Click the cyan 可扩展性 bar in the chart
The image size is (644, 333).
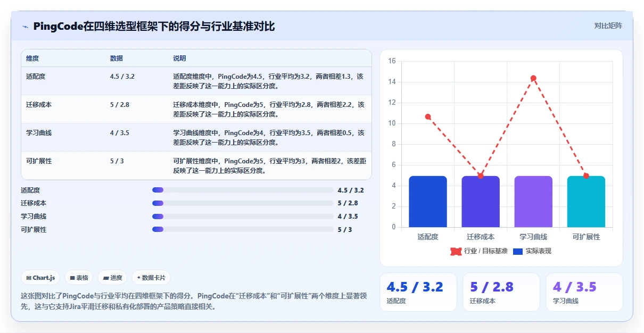coord(586,202)
